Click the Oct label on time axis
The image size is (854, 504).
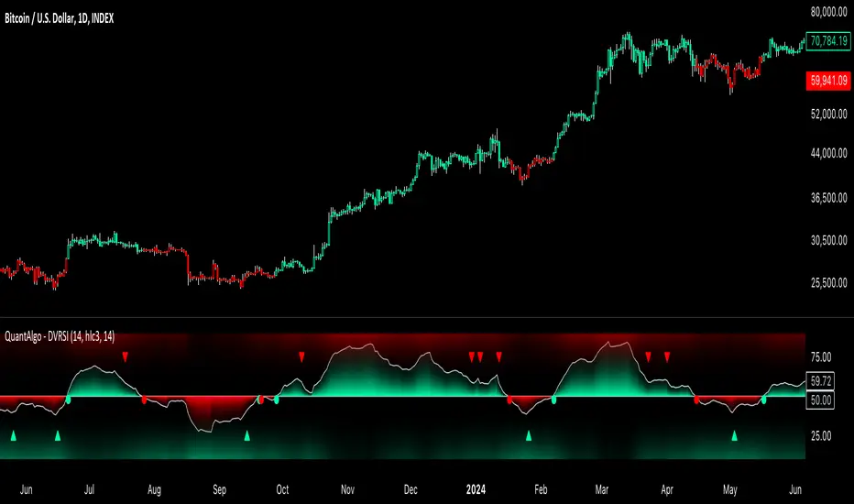282,489
